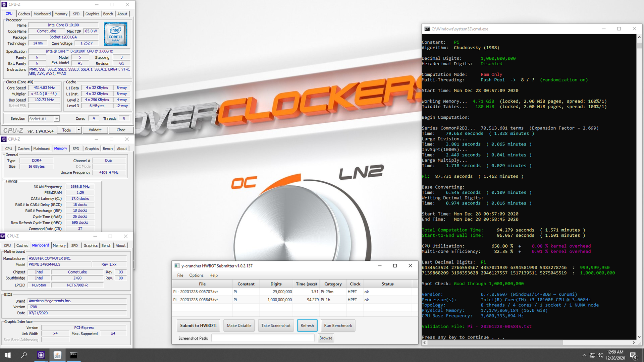Open network tray icon
The width and height of the screenshot is (644, 362).
click(x=592, y=355)
